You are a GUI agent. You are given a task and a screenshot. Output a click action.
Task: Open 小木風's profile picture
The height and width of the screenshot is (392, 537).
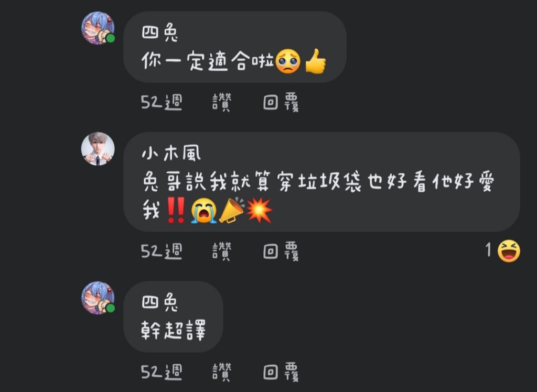(x=98, y=149)
